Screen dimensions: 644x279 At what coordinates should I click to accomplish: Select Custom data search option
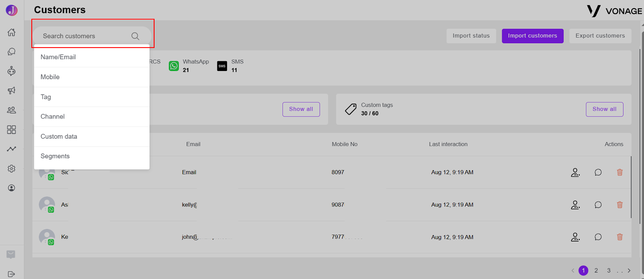[92, 136]
